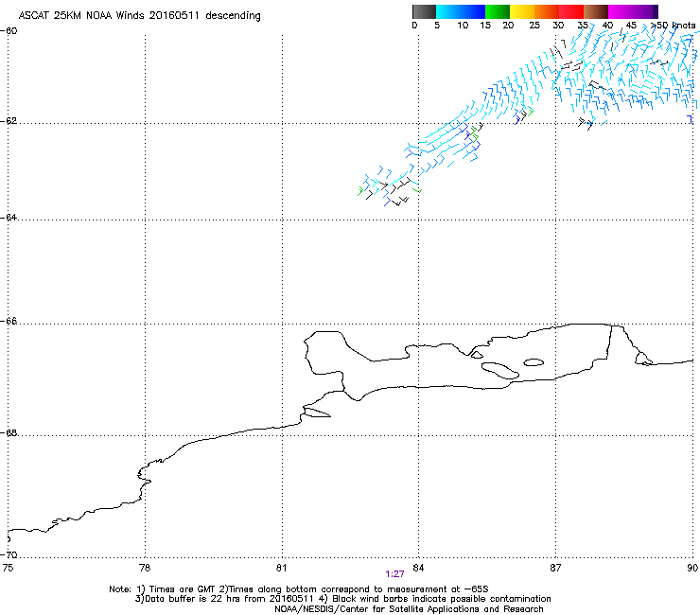Click the '>50 knots' legend label
Image resolution: width=700 pixels, height=615 pixels.
(x=673, y=25)
